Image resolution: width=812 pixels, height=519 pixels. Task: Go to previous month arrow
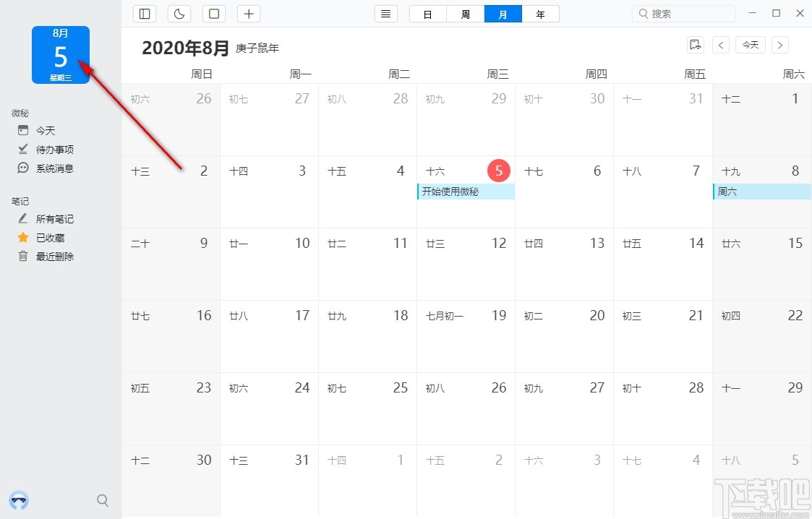pyautogui.click(x=721, y=45)
